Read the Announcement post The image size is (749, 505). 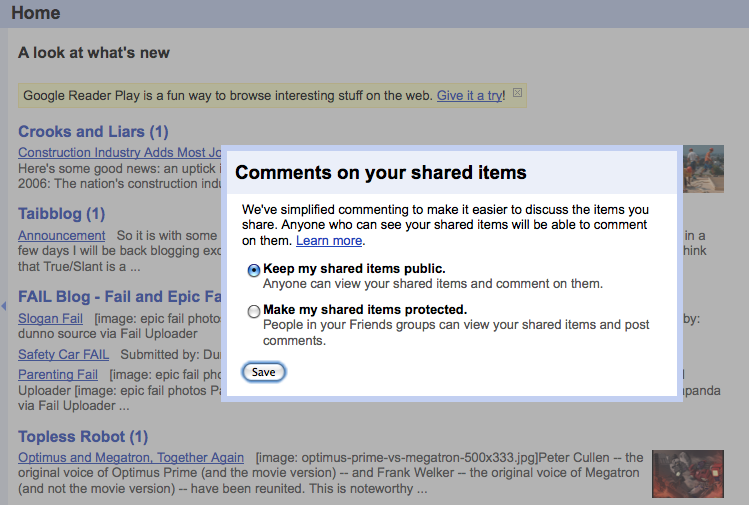[x=61, y=236]
